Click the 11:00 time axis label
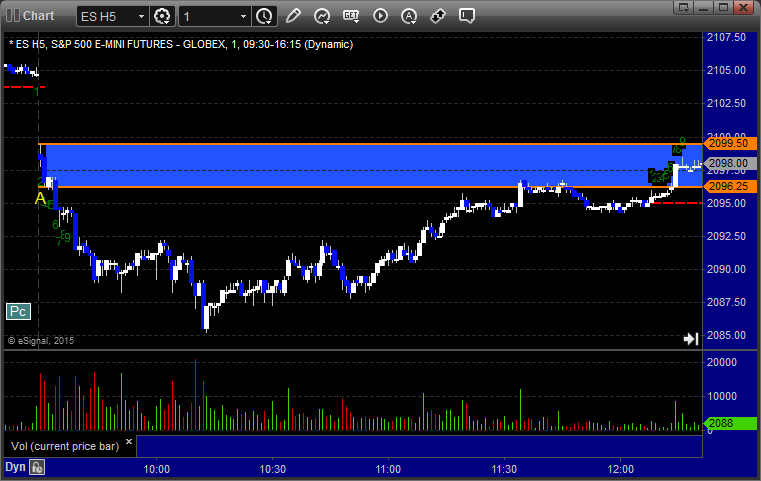 click(x=388, y=469)
